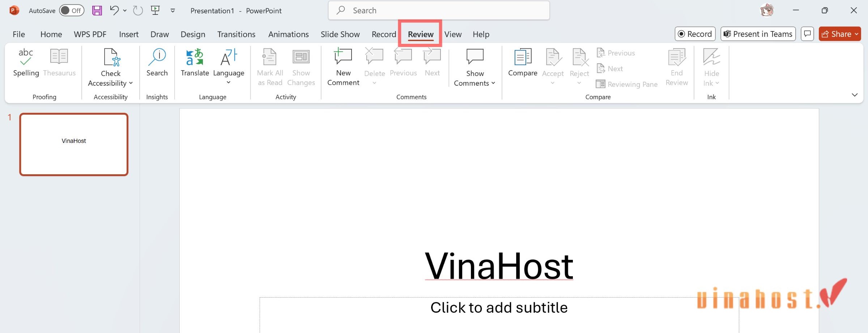Click the Compare presentations button
Image resolution: width=868 pixels, height=333 pixels.
(523, 63)
